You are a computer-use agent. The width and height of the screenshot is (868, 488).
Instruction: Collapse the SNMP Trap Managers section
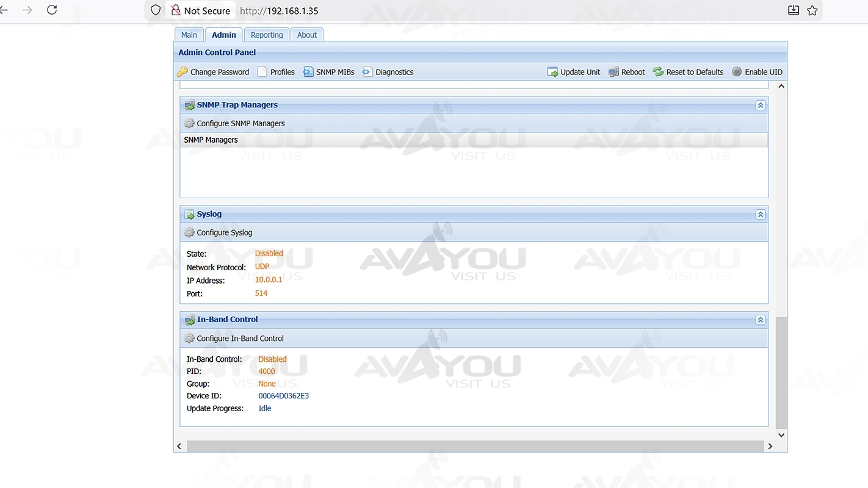pos(760,105)
